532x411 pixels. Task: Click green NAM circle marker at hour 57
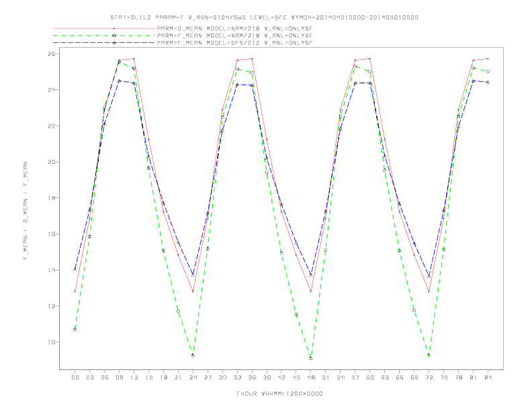pyautogui.click(x=355, y=66)
